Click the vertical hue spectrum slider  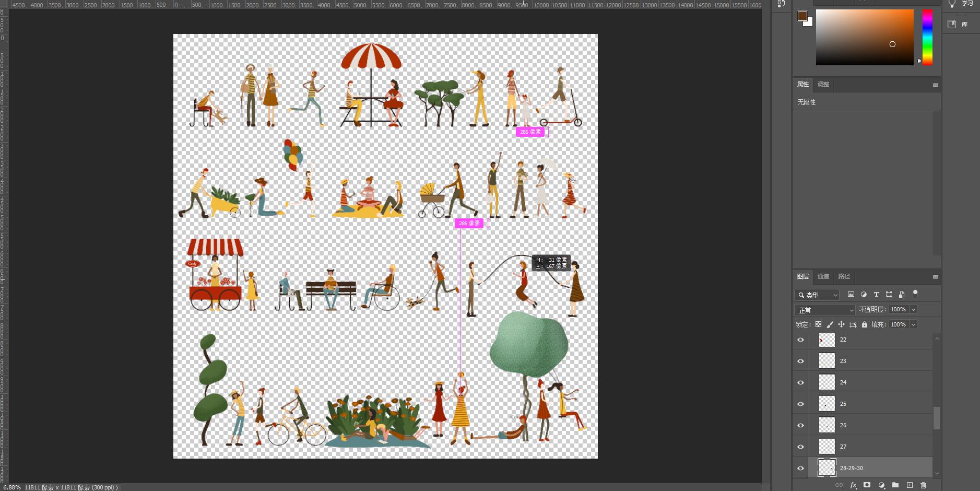(927, 37)
